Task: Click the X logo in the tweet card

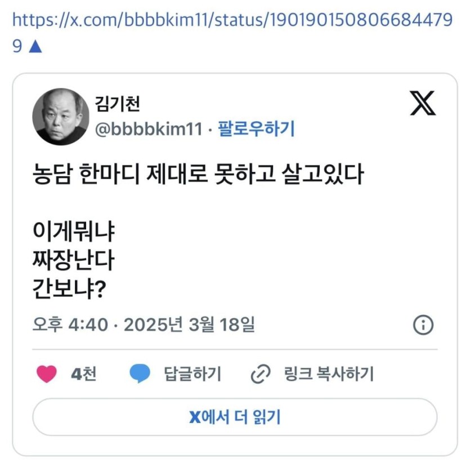Action: tap(423, 104)
